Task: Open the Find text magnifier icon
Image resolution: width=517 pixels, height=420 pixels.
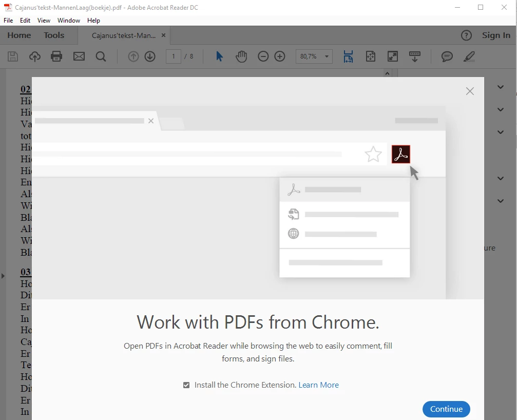Action: click(101, 56)
